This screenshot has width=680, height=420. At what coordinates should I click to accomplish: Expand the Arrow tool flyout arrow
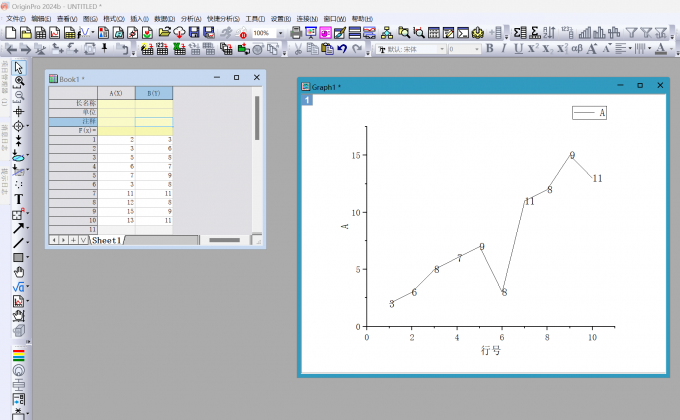point(28,228)
